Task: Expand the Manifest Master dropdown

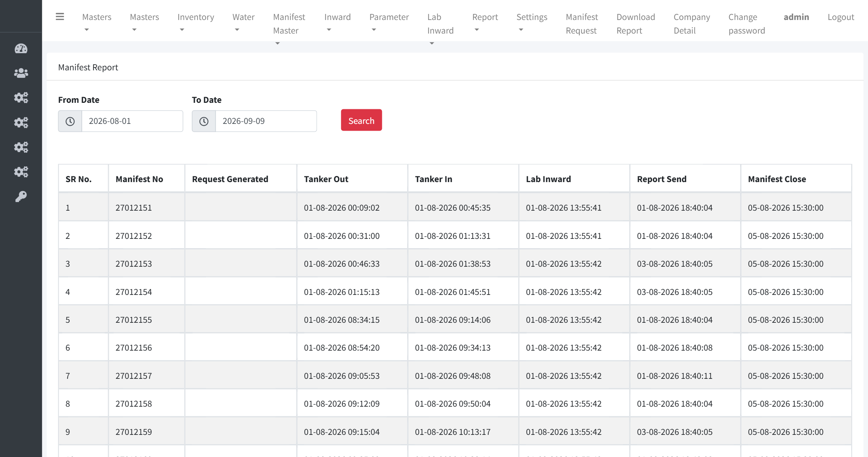Action: click(289, 29)
